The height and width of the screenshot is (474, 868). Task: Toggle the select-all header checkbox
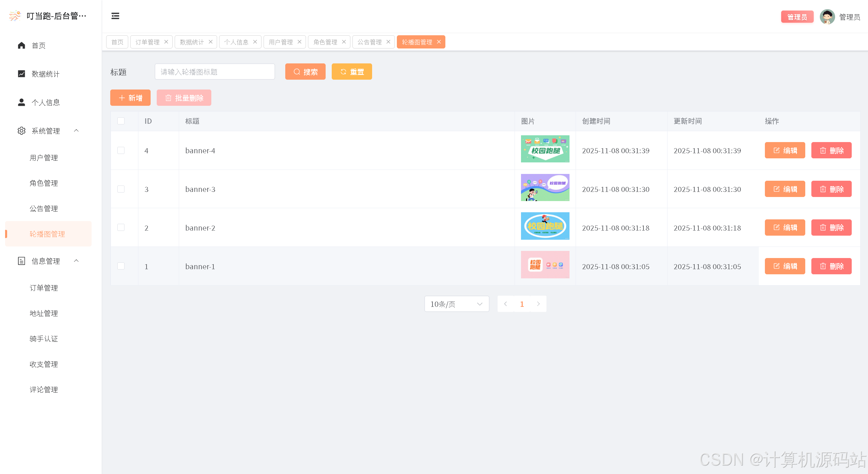tap(121, 121)
